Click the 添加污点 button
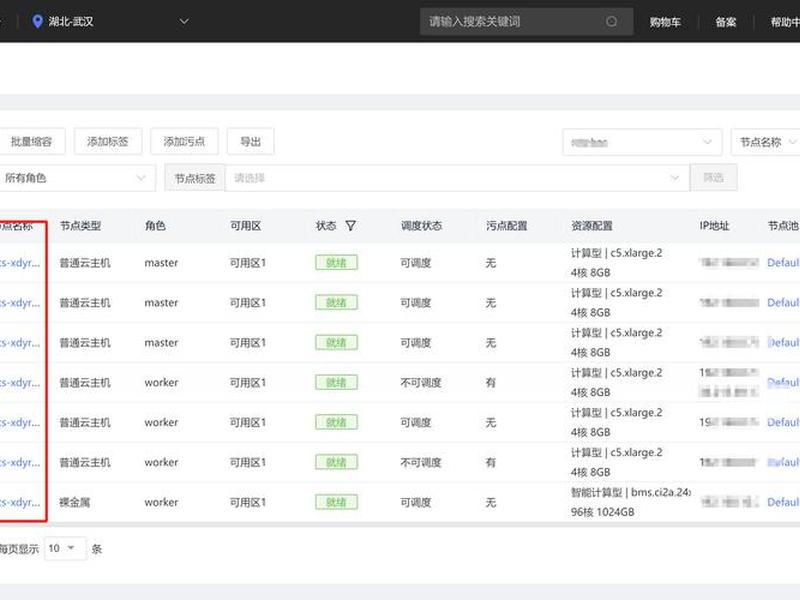The width and height of the screenshot is (800, 600). [x=184, y=141]
